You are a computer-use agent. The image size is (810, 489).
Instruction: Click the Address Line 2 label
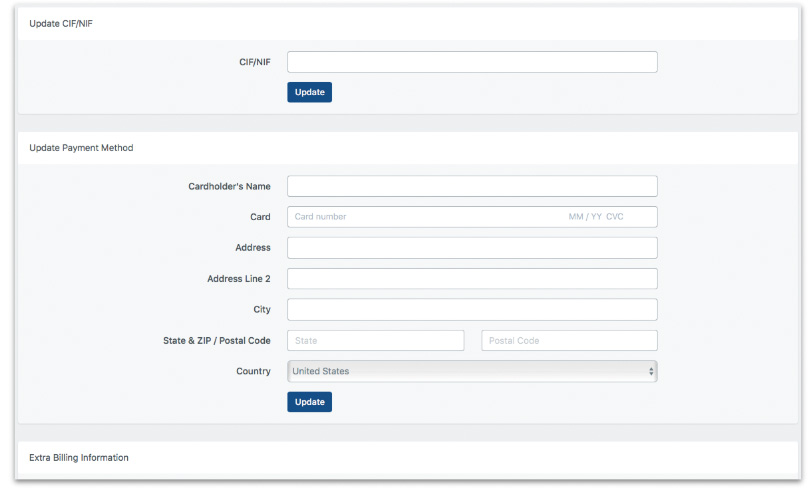(239, 279)
